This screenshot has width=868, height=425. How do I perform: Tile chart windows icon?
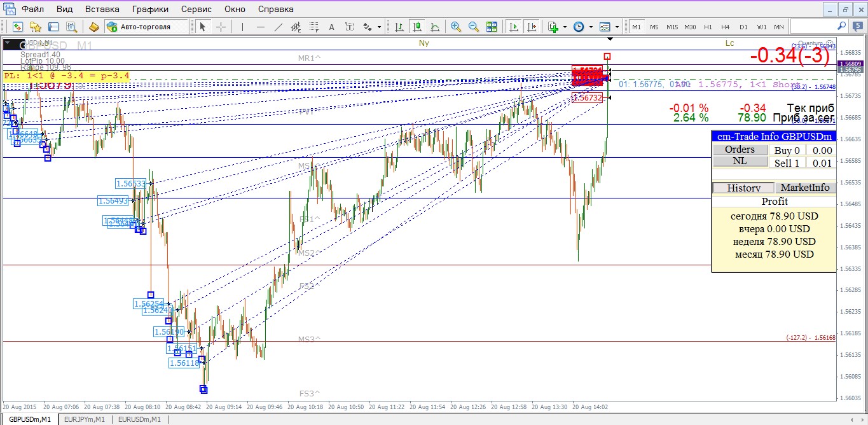pos(492,27)
